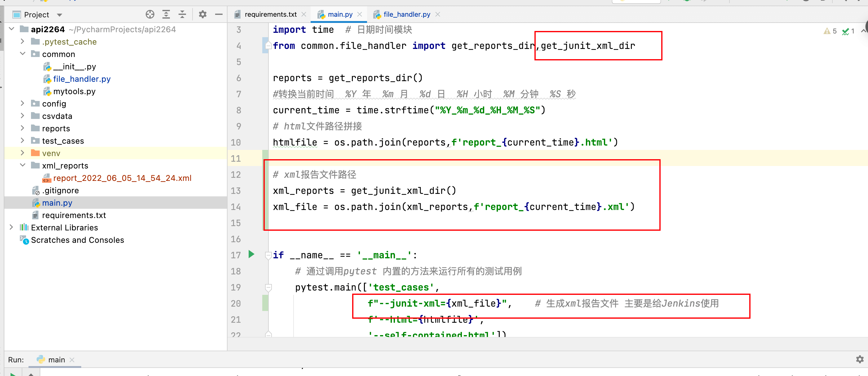Screen dimensions: 868x376
Task: Hide the Project tool window with minus icon
Action: tap(219, 15)
